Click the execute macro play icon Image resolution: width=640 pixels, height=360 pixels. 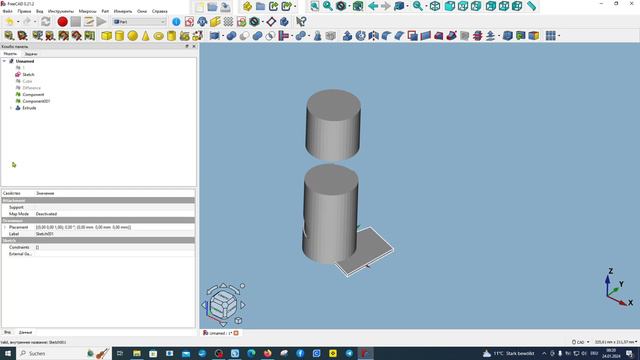tap(101, 22)
